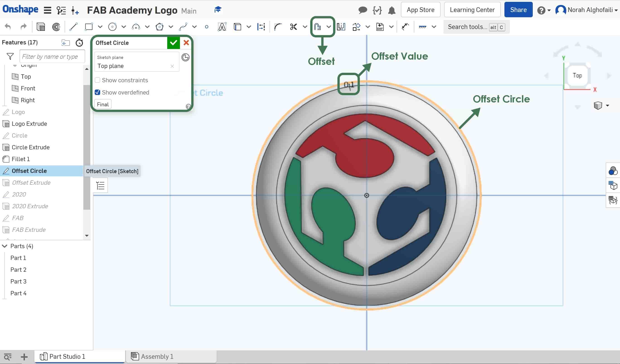Open the notifications bell
Viewport: 620px width, 364px height.
[392, 10]
